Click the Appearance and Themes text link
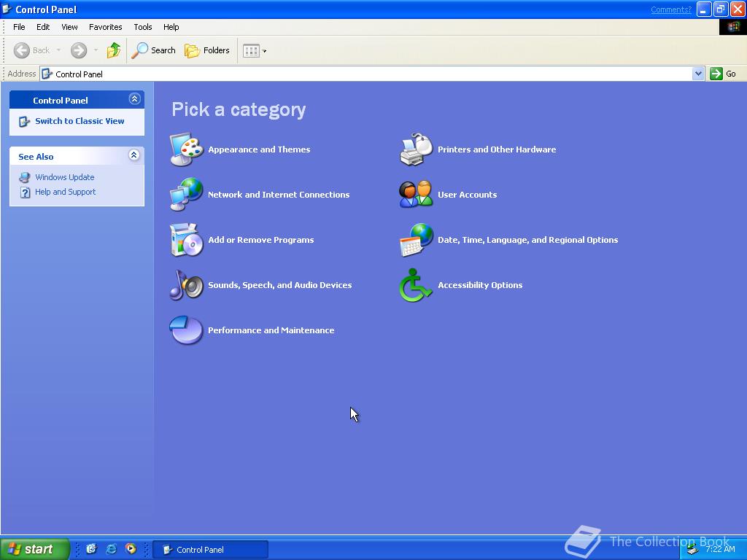Image resolution: width=747 pixels, height=560 pixels. pos(259,149)
